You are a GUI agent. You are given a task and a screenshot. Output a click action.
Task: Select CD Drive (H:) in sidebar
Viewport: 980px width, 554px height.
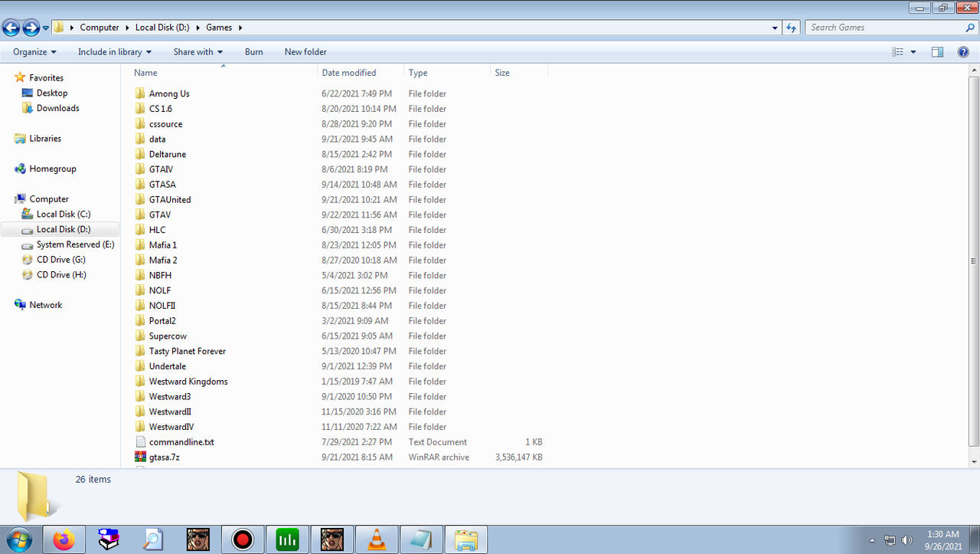61,275
